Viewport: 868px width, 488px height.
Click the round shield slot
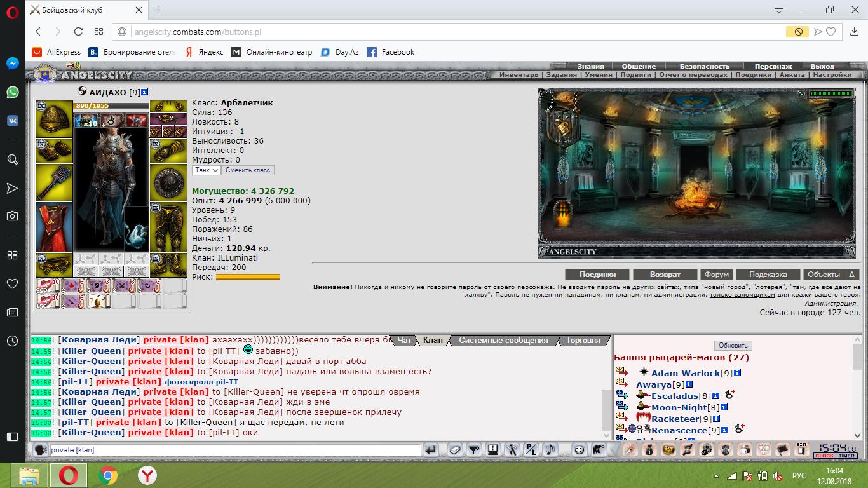coord(168,183)
